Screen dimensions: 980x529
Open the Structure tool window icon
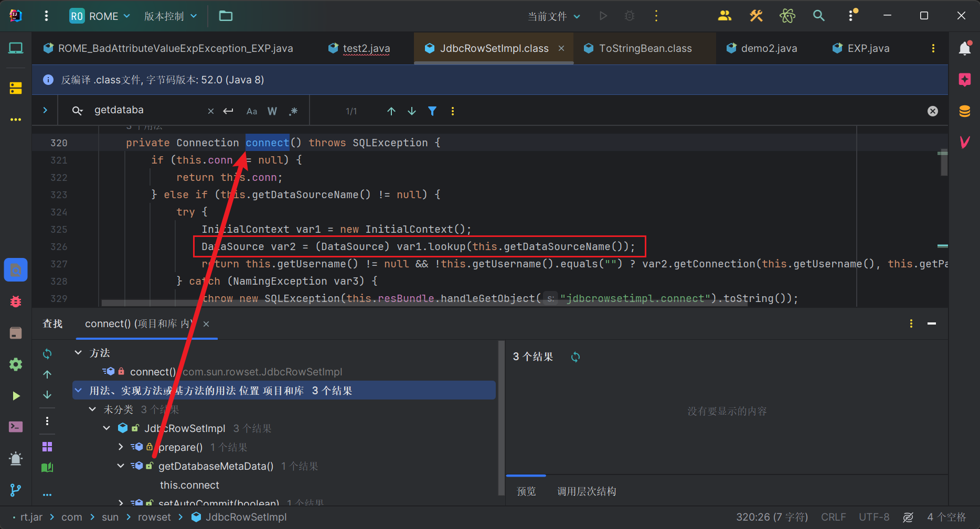coord(16,88)
